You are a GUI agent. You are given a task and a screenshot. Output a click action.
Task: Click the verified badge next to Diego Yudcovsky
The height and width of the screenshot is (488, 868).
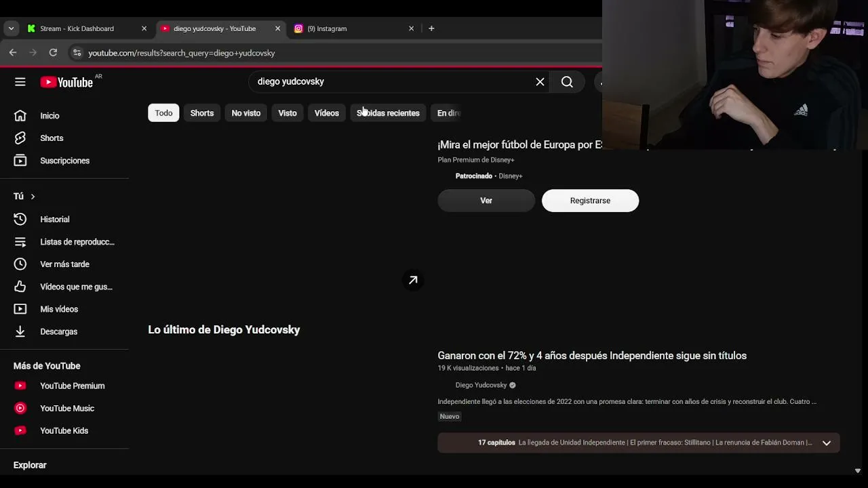513,386
